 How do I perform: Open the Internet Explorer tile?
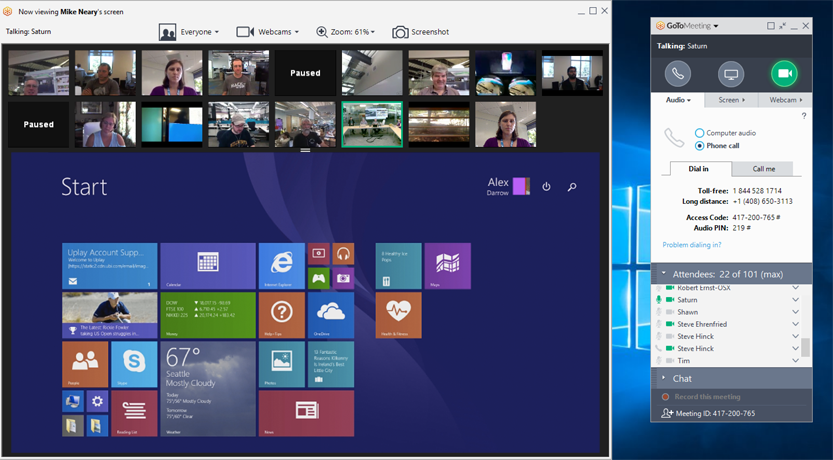[282, 266]
